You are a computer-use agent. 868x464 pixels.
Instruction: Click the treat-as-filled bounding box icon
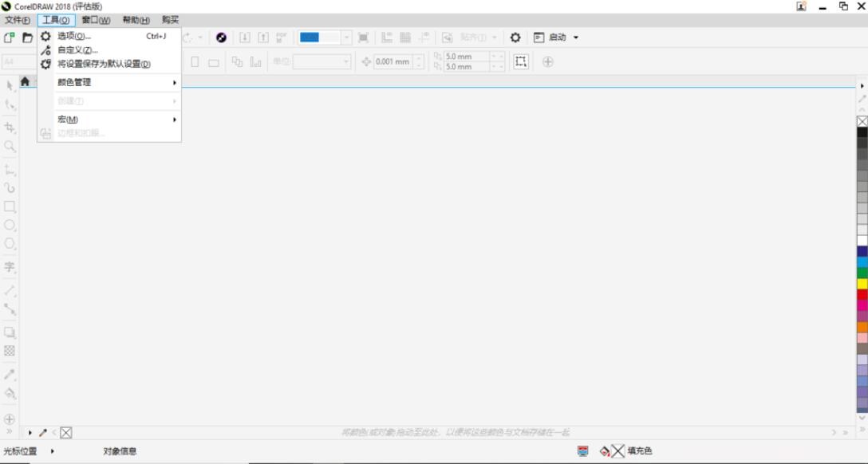coord(521,61)
